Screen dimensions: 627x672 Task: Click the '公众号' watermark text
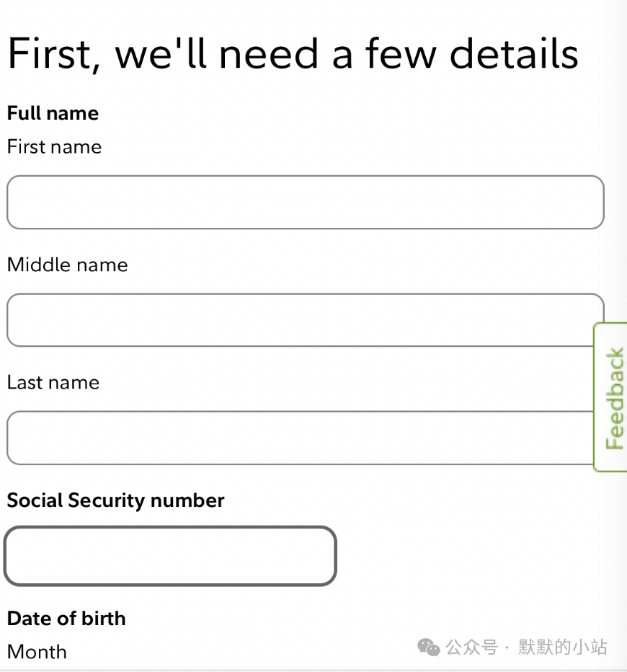[471, 647]
